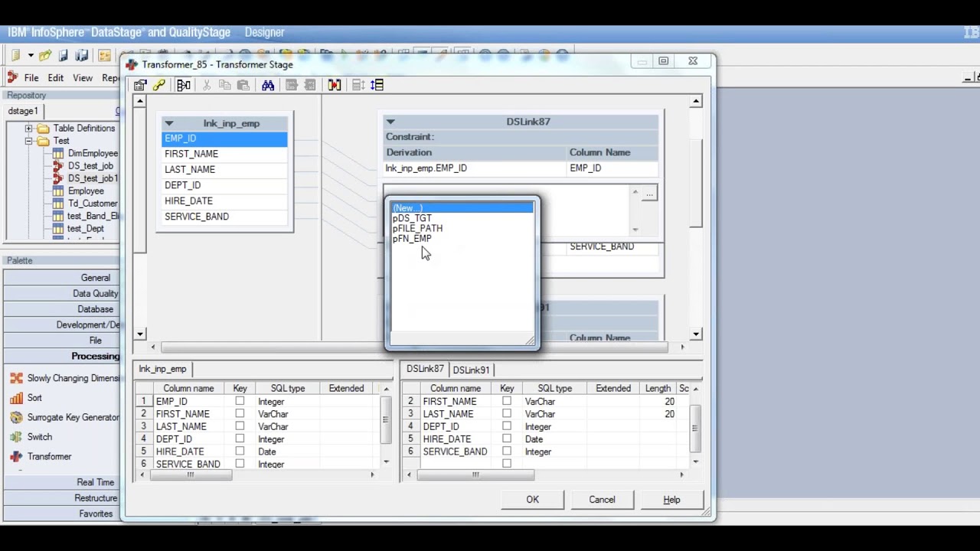Toggle Key checkbox for input HIRE_DATE row

240,452
